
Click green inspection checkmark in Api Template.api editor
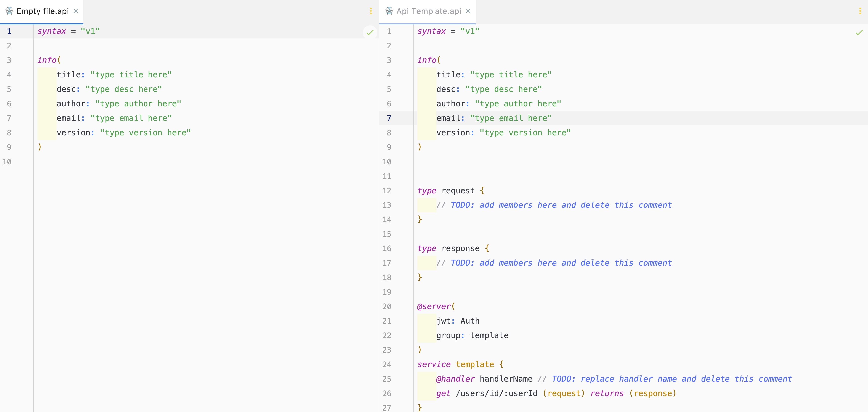[859, 33]
